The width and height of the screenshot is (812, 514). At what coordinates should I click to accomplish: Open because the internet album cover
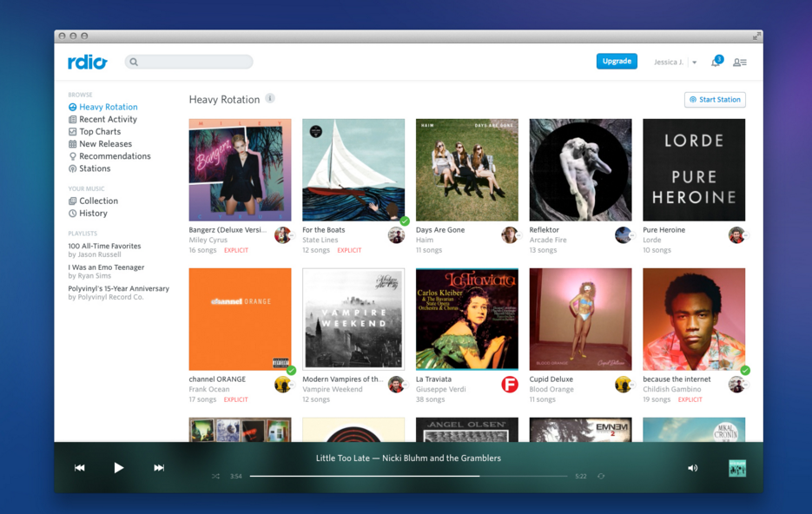click(694, 319)
